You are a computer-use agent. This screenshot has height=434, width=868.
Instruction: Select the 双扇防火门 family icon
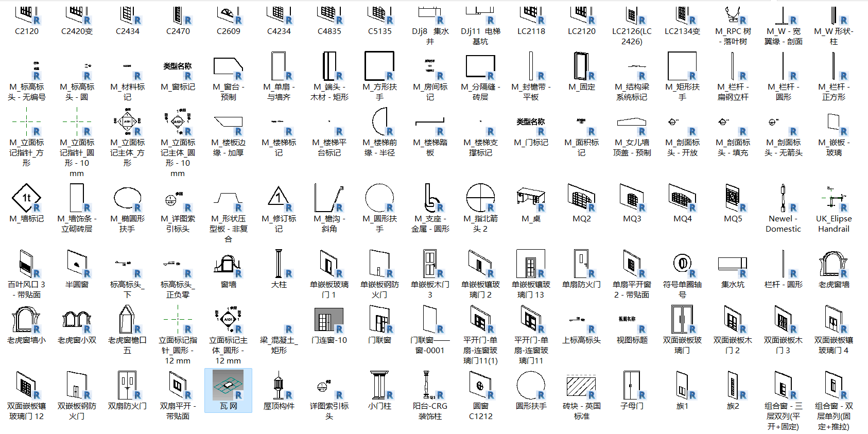click(127, 385)
